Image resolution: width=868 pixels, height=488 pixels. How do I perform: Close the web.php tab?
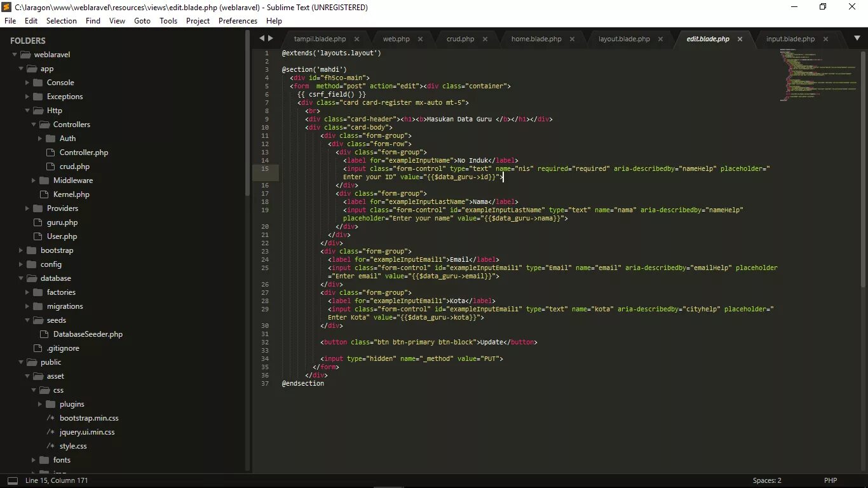[x=420, y=39]
